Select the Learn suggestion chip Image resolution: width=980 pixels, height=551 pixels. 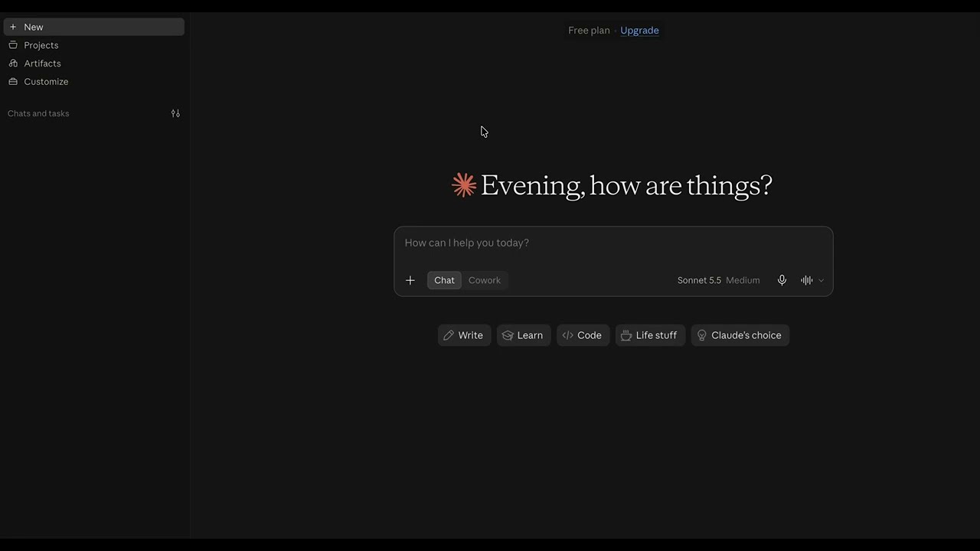(524, 335)
